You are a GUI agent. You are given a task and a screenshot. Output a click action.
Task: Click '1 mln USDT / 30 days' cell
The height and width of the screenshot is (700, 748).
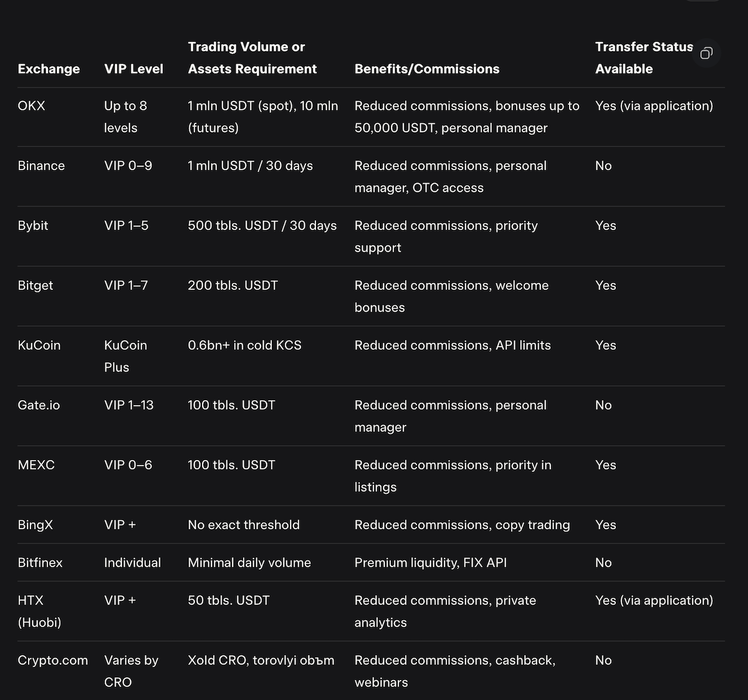click(250, 166)
